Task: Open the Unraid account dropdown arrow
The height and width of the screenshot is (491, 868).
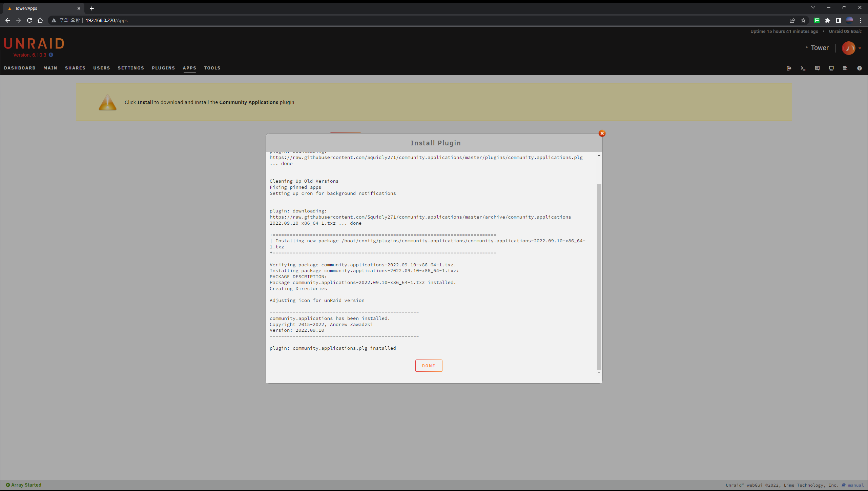Action: 860,48
